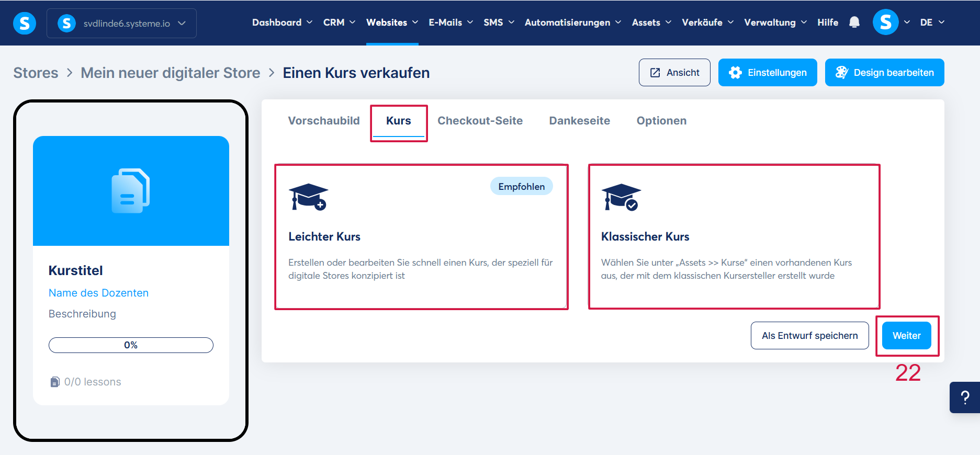Open Einstellungen button
The image size is (980, 455).
click(768, 72)
